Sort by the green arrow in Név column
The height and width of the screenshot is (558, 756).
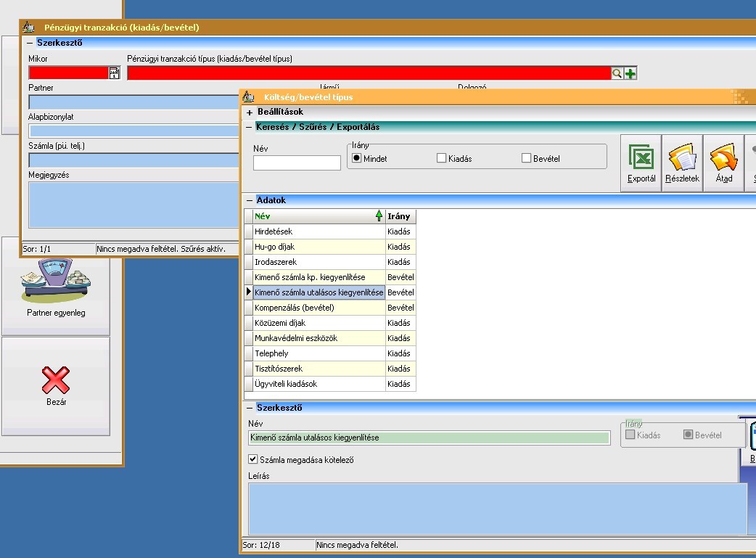tap(379, 216)
